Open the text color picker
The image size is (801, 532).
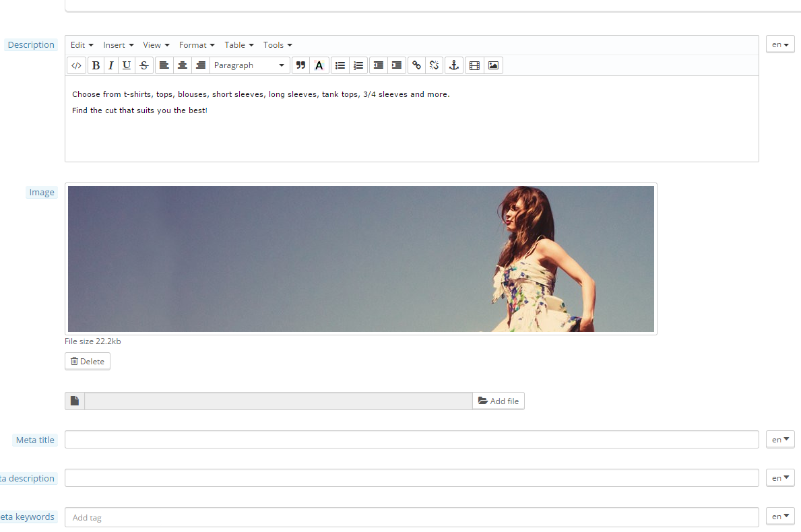click(319, 65)
